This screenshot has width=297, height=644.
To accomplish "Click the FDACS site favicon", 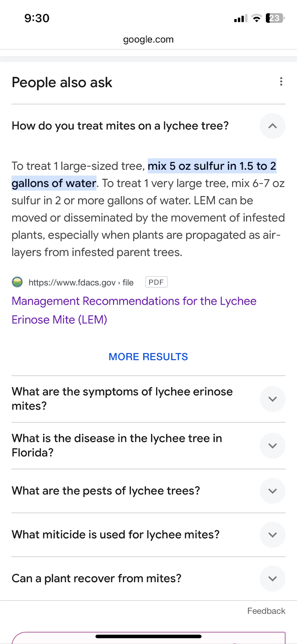I will pyautogui.click(x=17, y=282).
